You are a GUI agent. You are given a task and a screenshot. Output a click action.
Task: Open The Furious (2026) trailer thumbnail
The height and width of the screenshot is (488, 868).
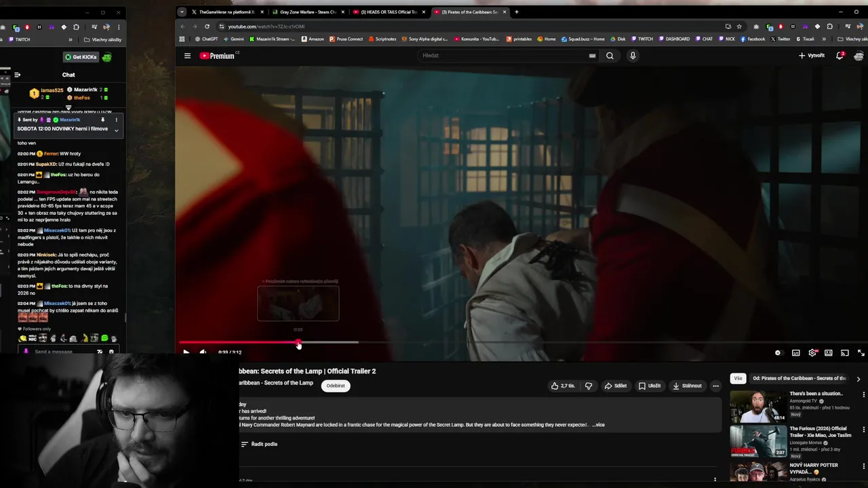coord(758,441)
